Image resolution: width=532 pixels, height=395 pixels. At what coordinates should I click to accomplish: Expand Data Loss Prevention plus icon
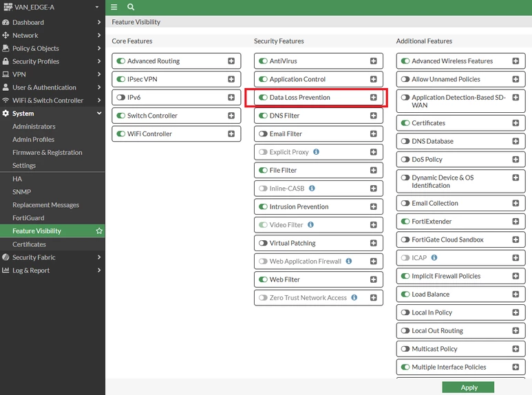[x=374, y=98]
